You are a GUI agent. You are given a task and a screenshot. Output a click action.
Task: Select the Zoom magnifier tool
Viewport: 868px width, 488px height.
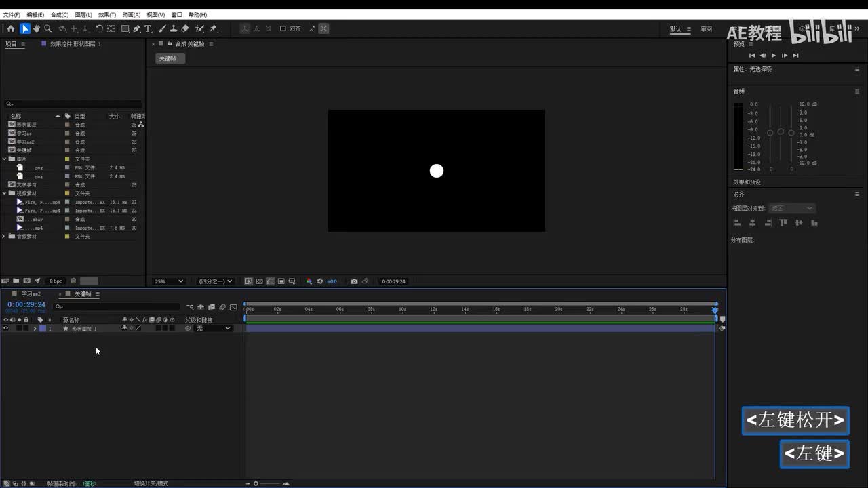click(x=47, y=28)
